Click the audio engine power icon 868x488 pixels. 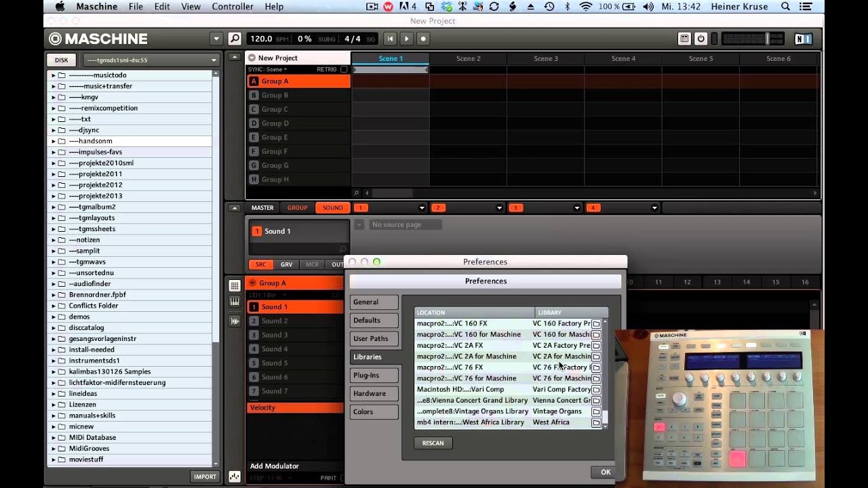coord(701,39)
